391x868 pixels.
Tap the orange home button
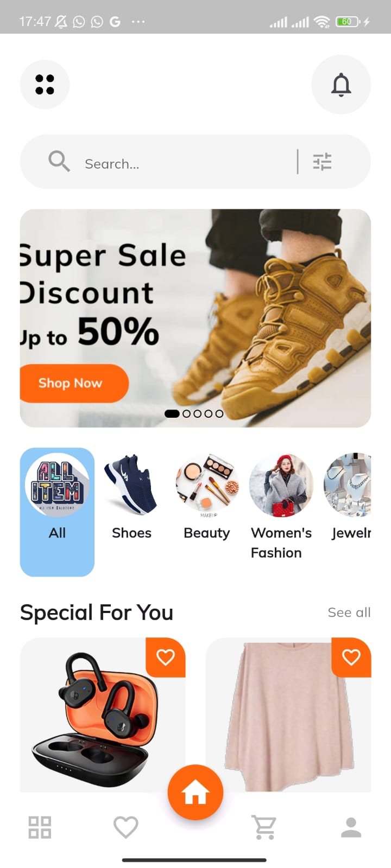click(x=195, y=793)
